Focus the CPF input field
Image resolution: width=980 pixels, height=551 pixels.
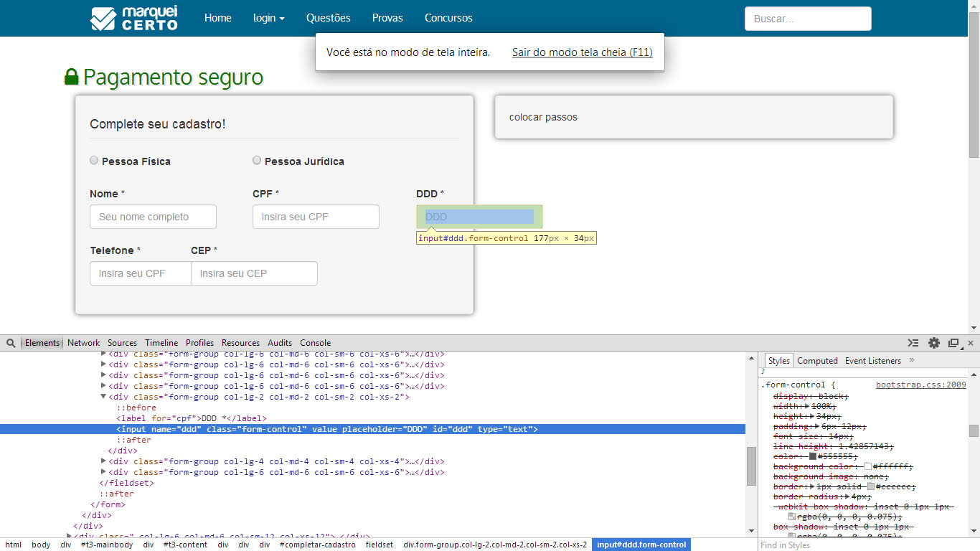[x=316, y=217]
